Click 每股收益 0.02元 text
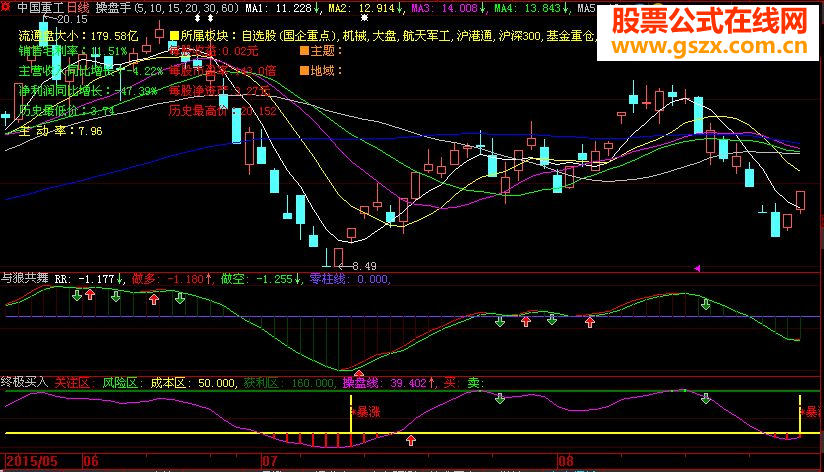This screenshot has height=472, width=824. (x=214, y=51)
